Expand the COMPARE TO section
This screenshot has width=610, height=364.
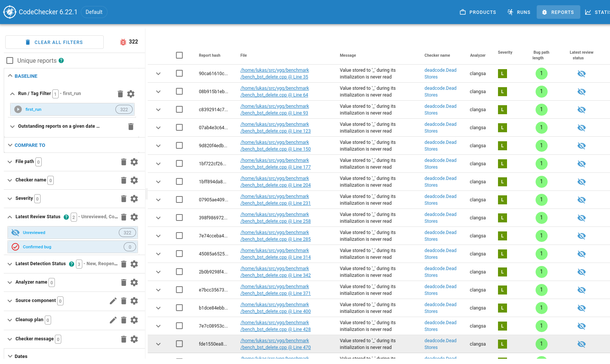(10, 145)
